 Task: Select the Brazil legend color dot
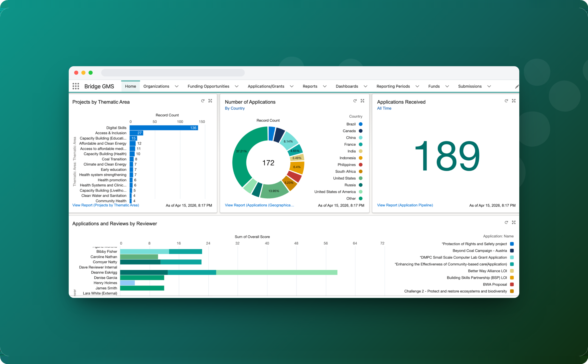point(361,124)
